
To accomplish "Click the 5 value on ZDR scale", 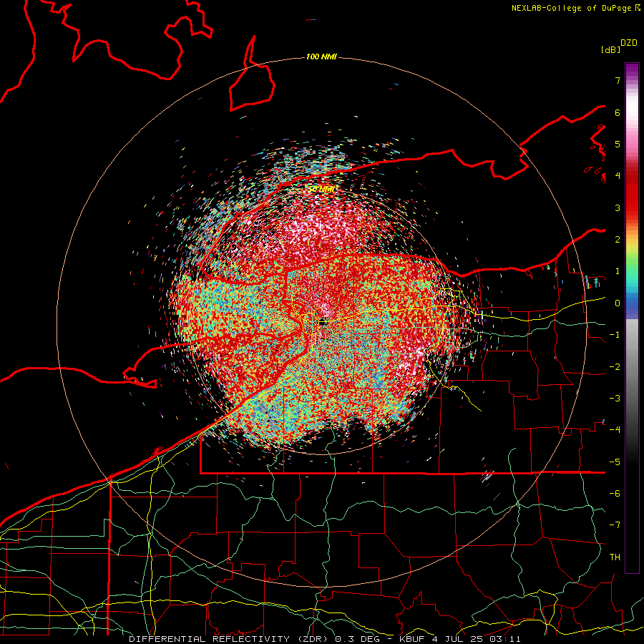I will coord(618,144).
